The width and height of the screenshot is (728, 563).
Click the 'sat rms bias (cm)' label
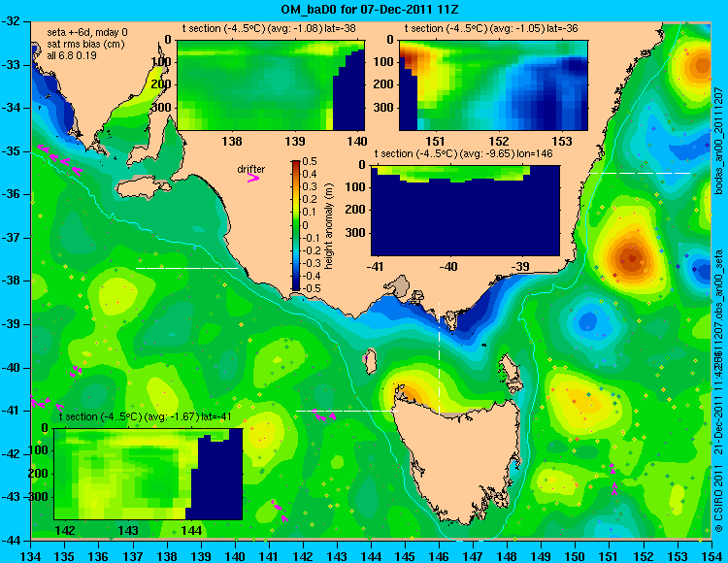[x=85, y=45]
